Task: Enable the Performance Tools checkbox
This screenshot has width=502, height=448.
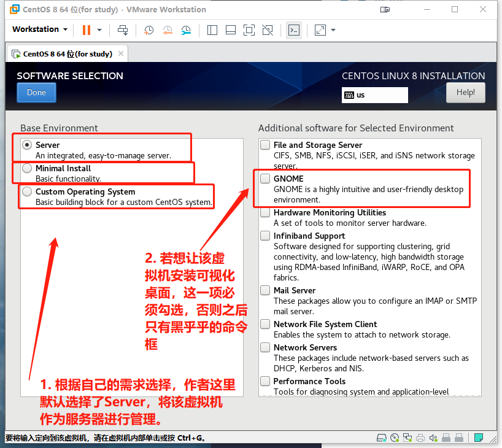Action: tap(265, 381)
